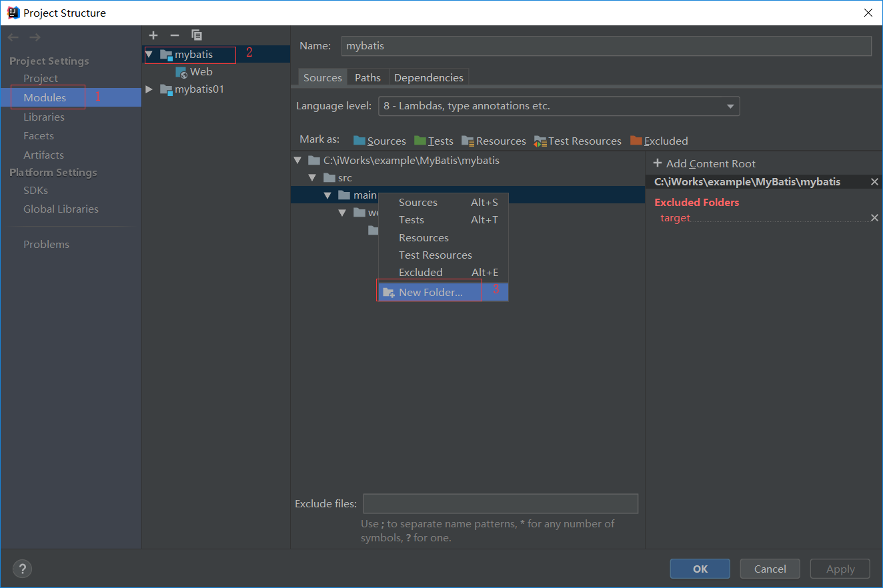The image size is (883, 588).
Task: Click the module Name input field
Action: 606,46
